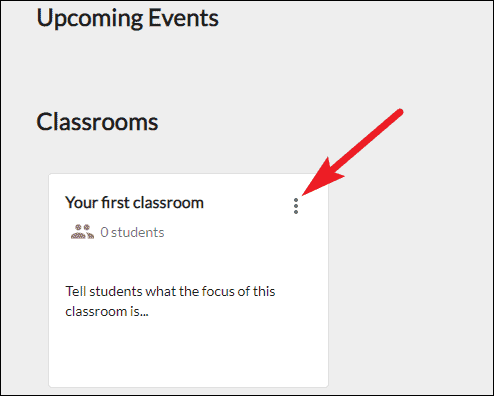Click the word 'students' beside the zero

(138, 232)
